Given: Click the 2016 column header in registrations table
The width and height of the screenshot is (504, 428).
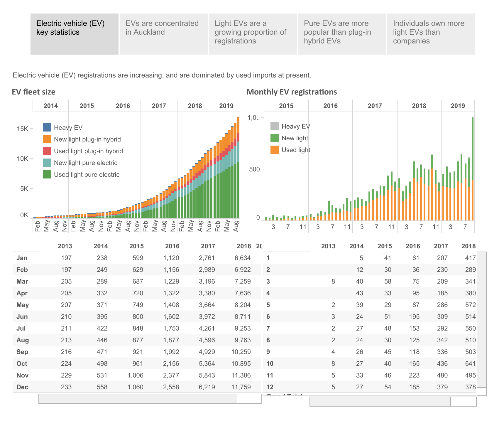Looking at the screenshot, I should (x=413, y=246).
